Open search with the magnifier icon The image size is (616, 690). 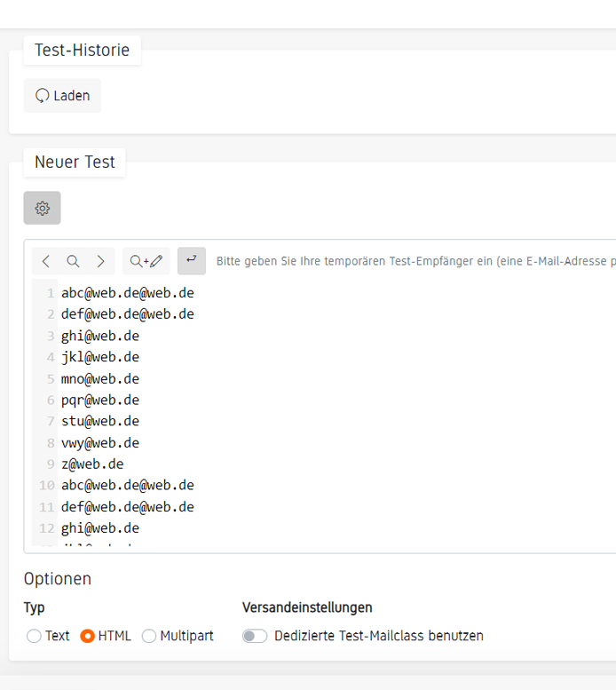(x=74, y=261)
